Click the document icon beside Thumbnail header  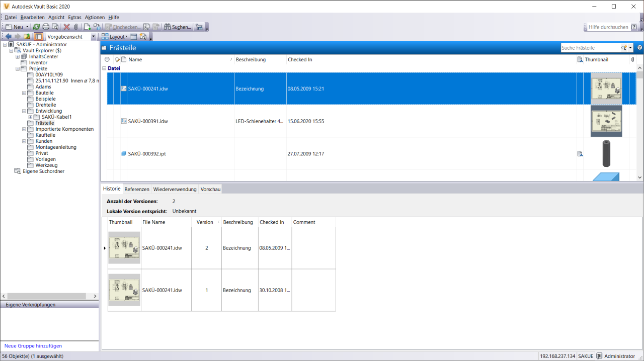tap(580, 59)
